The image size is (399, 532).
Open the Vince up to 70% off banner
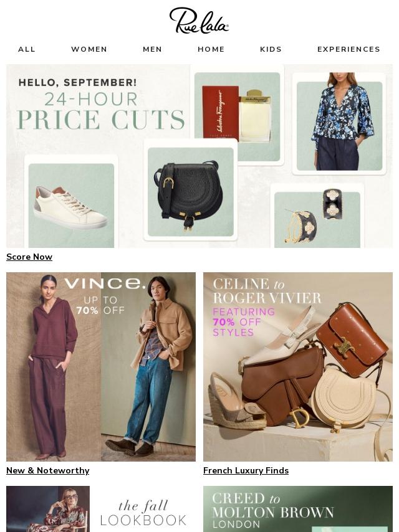click(101, 367)
